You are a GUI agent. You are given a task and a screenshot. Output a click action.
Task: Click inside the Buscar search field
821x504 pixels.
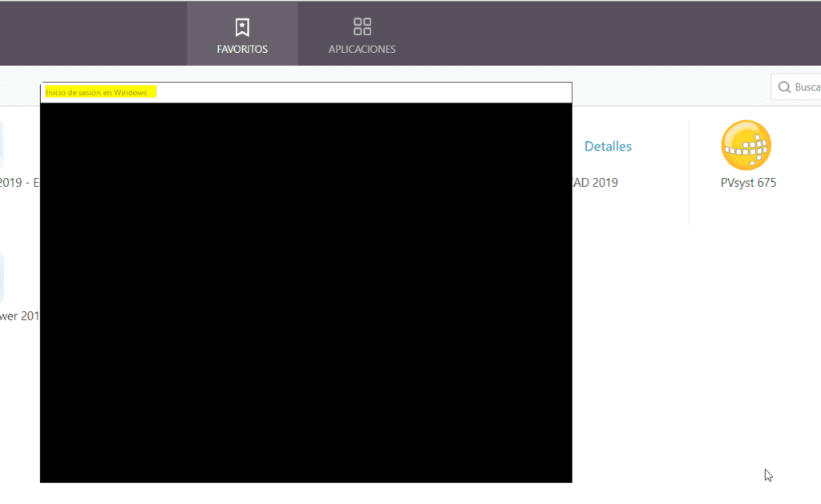tap(806, 87)
